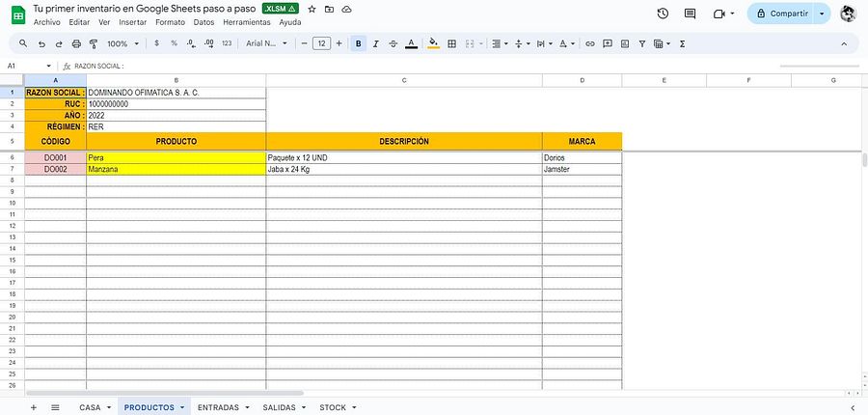Open the Formato menu
Image resolution: width=868 pixels, height=415 pixels.
point(170,23)
